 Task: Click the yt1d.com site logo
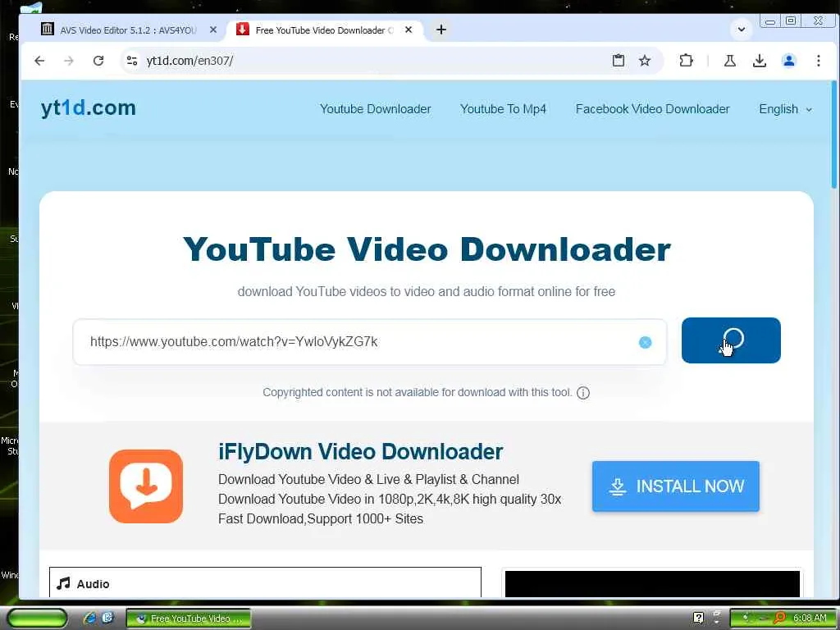[89, 107]
